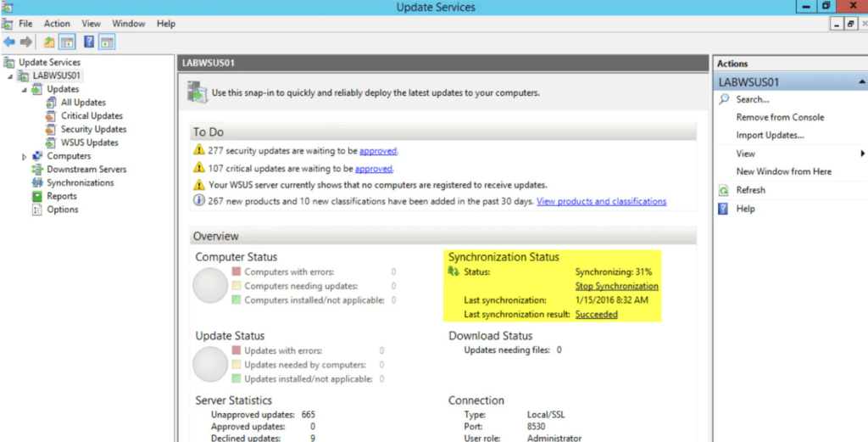868x442 pixels.
Task: Open the View menu in menu bar
Action: pyautogui.click(x=91, y=23)
